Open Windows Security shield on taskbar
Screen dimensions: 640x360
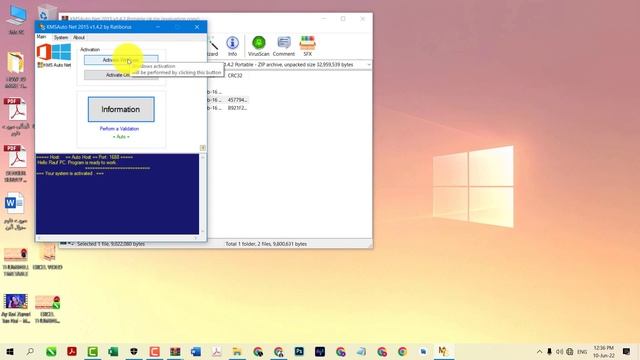134,351
